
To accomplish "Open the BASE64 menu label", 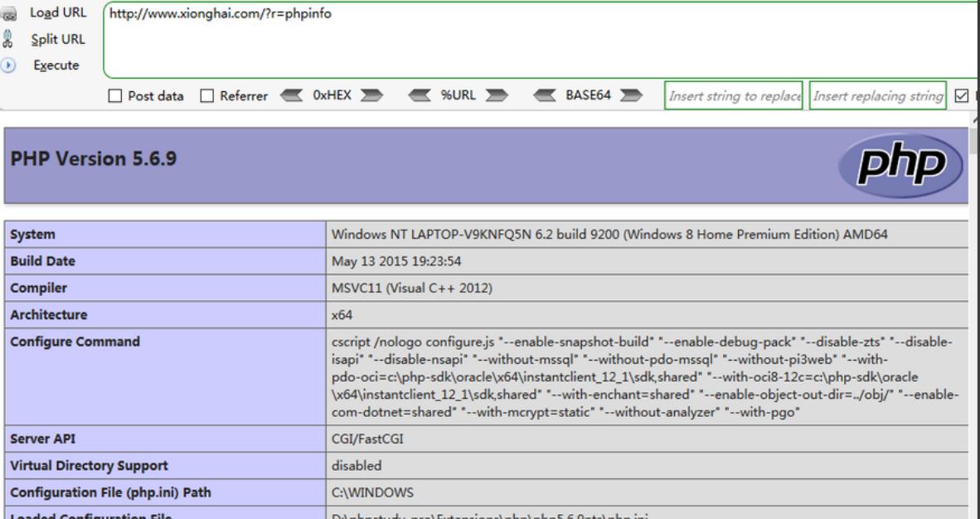I will tap(589, 95).
